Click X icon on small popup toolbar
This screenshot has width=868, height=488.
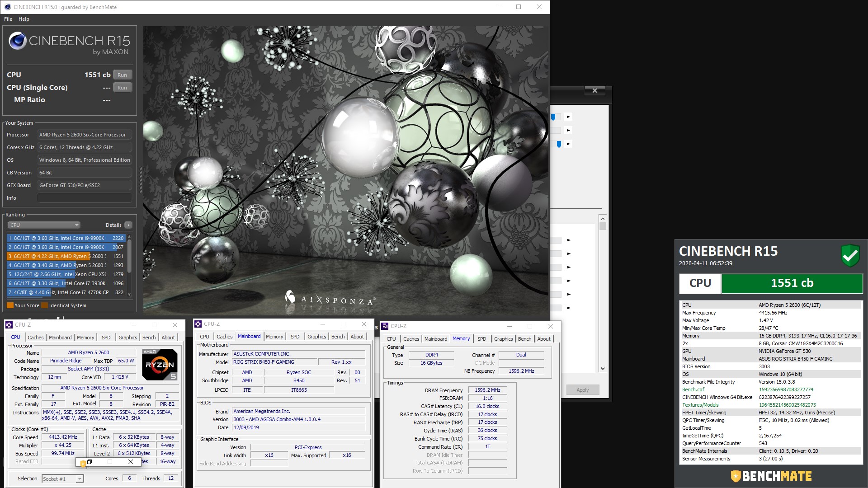click(x=131, y=462)
